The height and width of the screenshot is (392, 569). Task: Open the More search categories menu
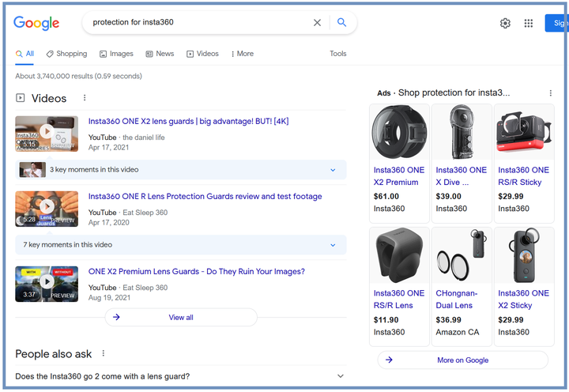[x=243, y=54]
